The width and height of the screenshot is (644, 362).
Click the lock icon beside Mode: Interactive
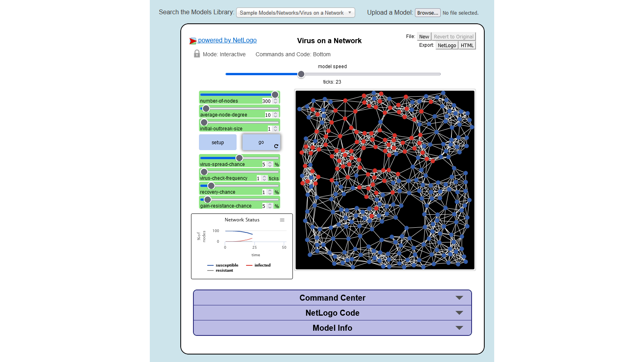(x=197, y=54)
